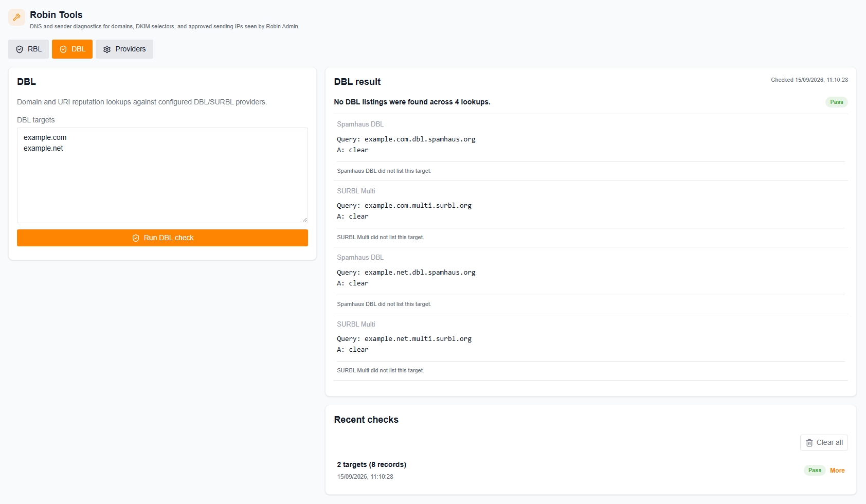Click the Pass badge in DBL result header
Screen dimensions: 866x504
tap(837, 102)
